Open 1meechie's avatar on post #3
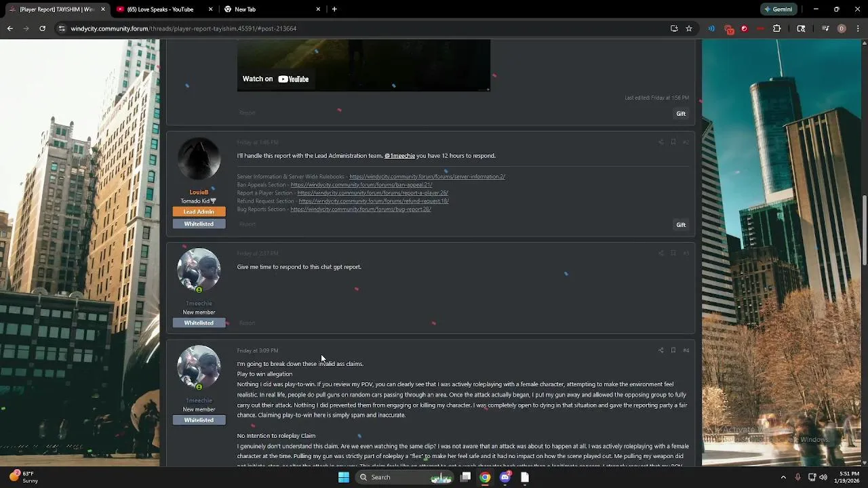 199,270
